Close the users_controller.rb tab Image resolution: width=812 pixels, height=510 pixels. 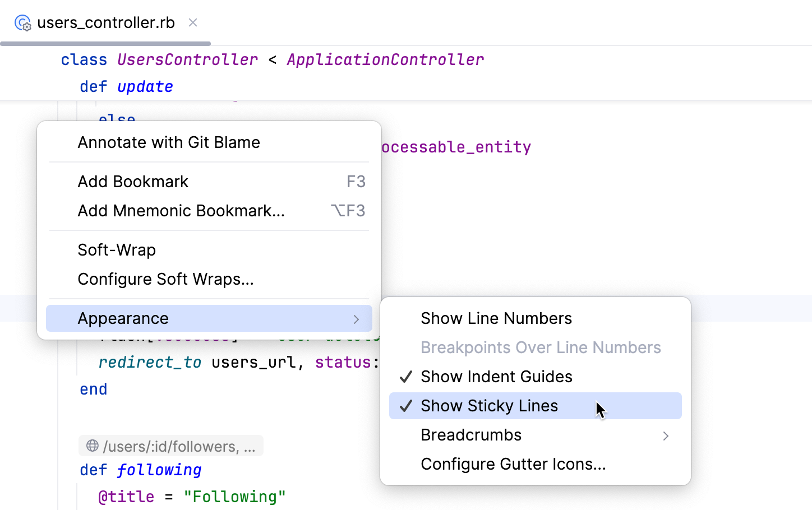click(x=192, y=23)
